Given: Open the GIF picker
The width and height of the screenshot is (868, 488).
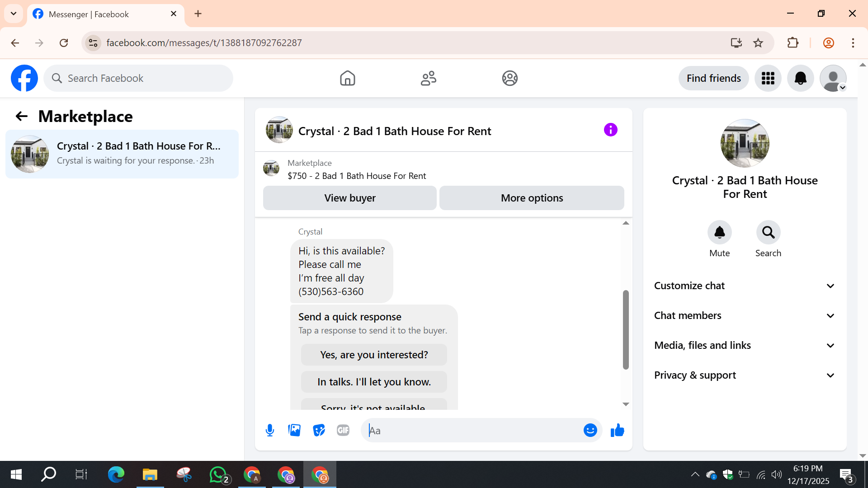Looking at the screenshot, I should pyautogui.click(x=343, y=430).
